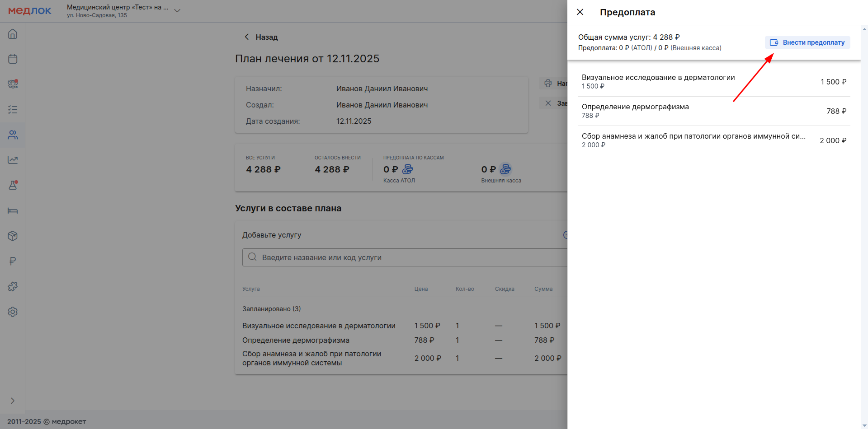The image size is (868, 429).
Task: Select the patients sidebar icon
Action: (13, 135)
